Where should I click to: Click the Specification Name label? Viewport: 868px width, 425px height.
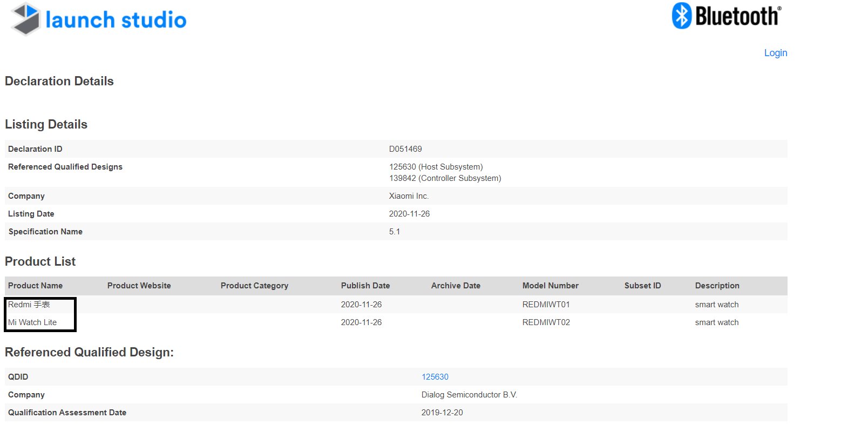(x=45, y=232)
